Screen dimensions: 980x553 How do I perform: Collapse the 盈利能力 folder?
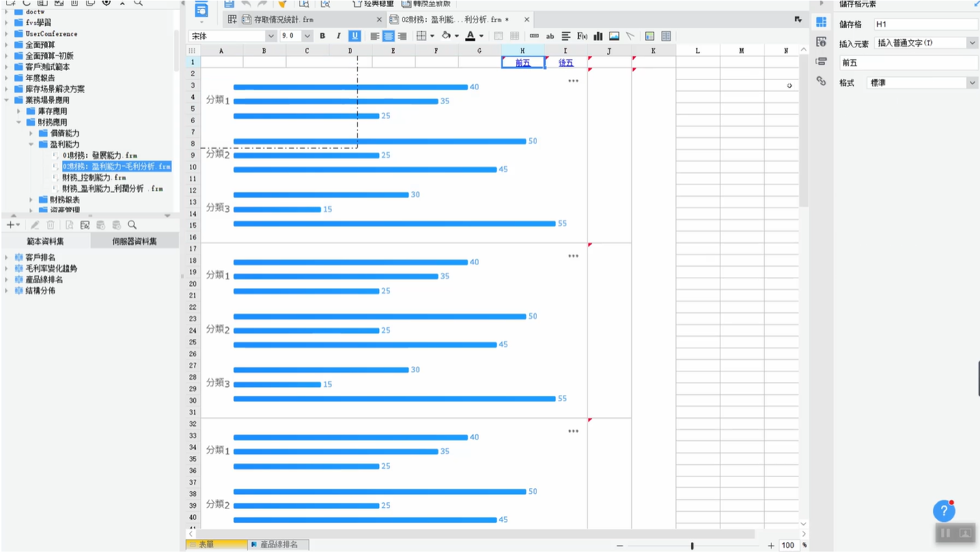[x=31, y=144]
